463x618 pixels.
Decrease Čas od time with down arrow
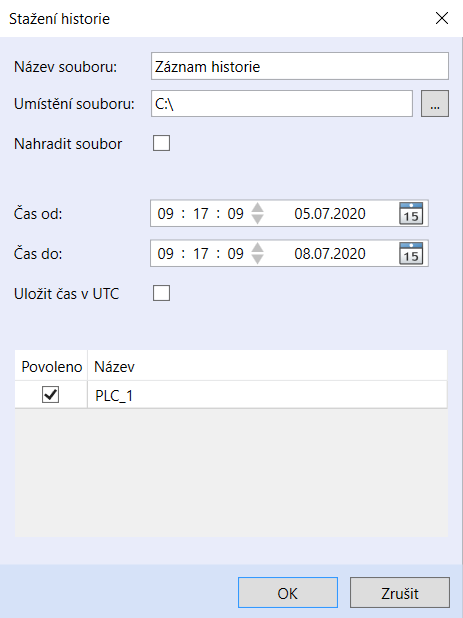click(257, 219)
